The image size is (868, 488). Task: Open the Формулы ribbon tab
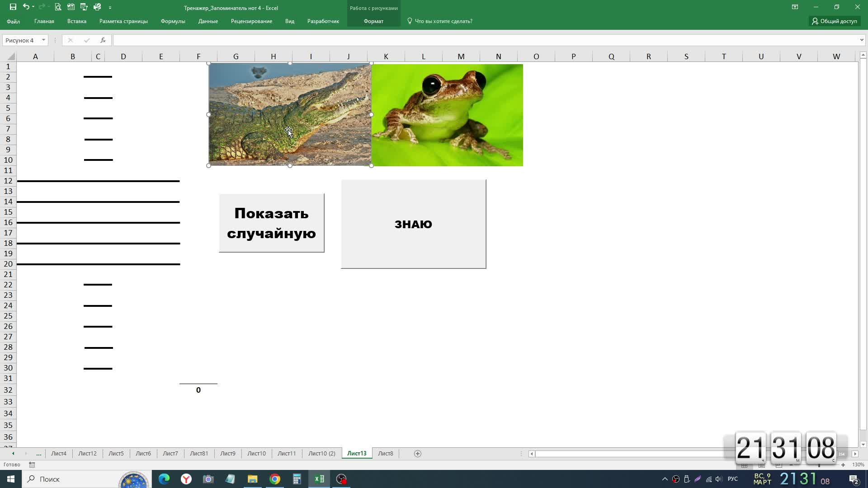[173, 21]
